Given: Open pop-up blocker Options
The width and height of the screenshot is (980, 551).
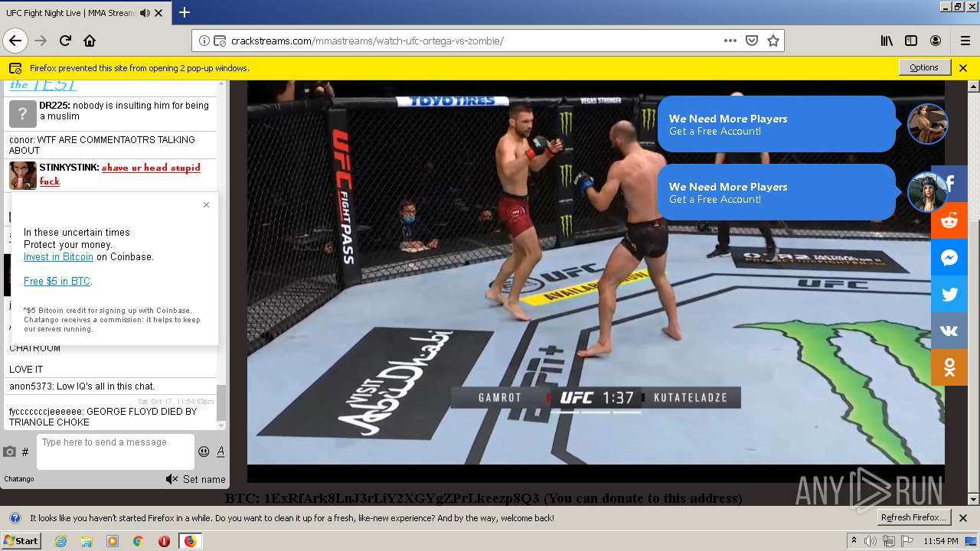Looking at the screenshot, I should coord(924,67).
